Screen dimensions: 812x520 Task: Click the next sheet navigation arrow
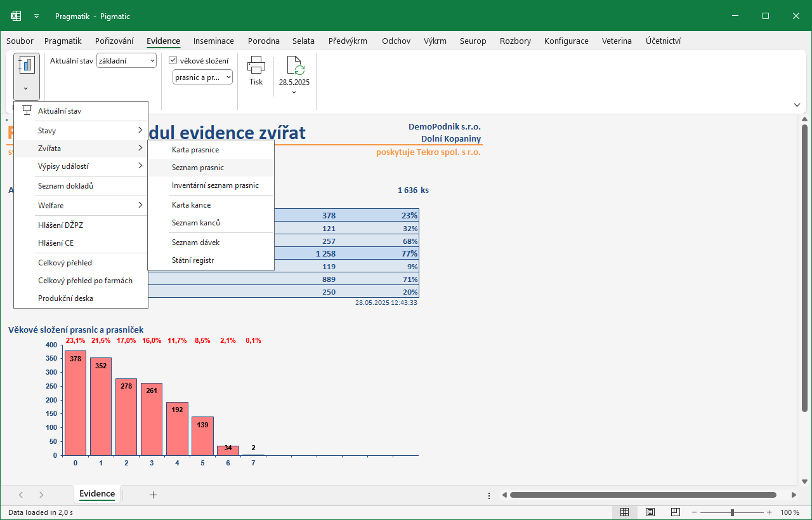pos(41,495)
